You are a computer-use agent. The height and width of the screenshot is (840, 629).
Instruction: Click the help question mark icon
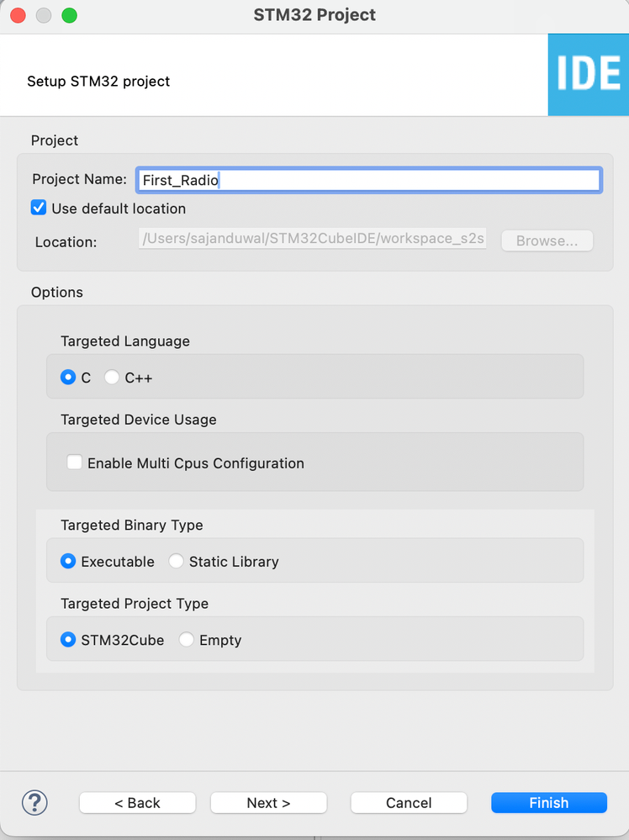pyautogui.click(x=34, y=802)
